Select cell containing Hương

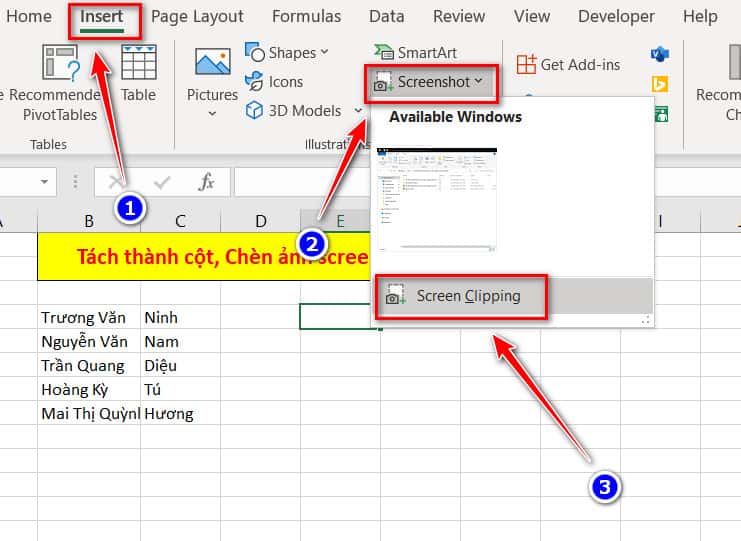181,413
